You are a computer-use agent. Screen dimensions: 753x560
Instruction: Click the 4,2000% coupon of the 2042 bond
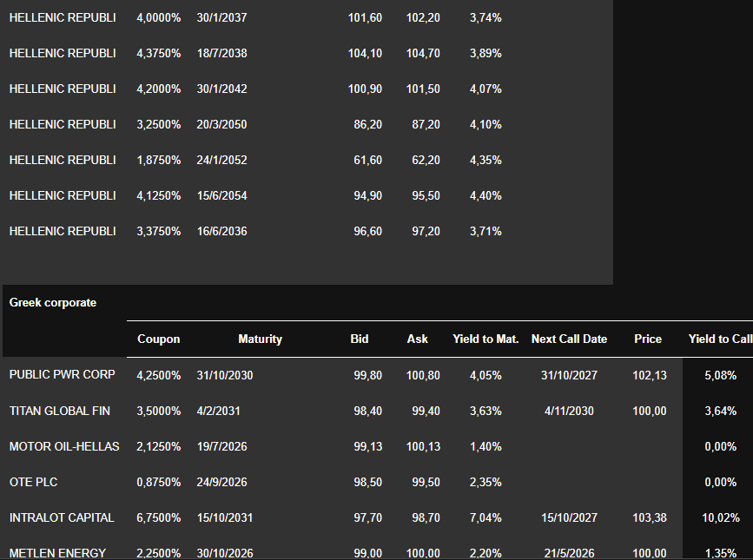(x=158, y=89)
